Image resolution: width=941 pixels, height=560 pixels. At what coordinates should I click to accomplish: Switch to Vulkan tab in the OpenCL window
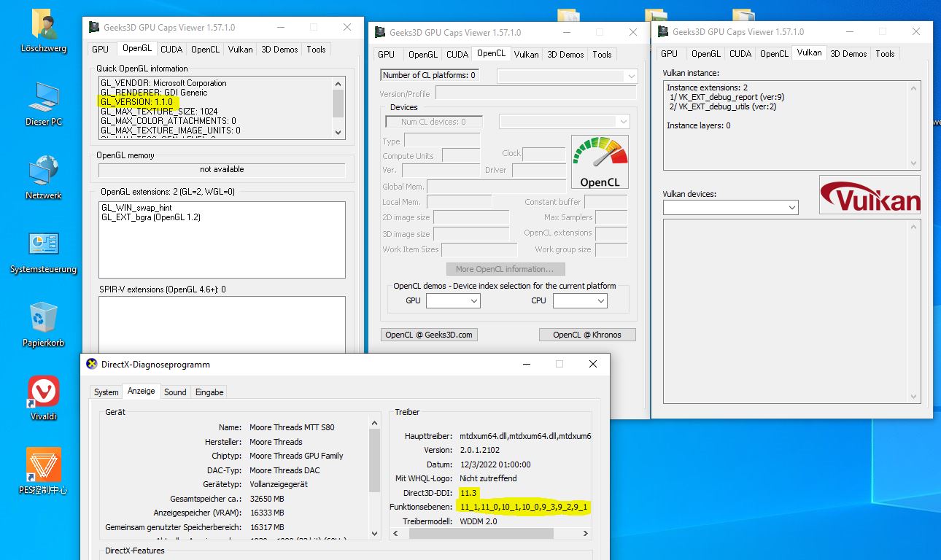[x=526, y=55]
